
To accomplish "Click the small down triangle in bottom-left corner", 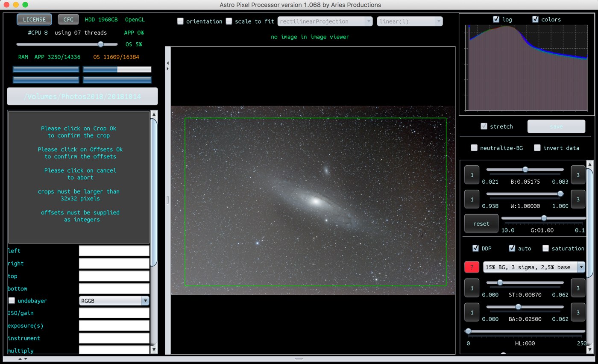I will [x=26, y=359].
